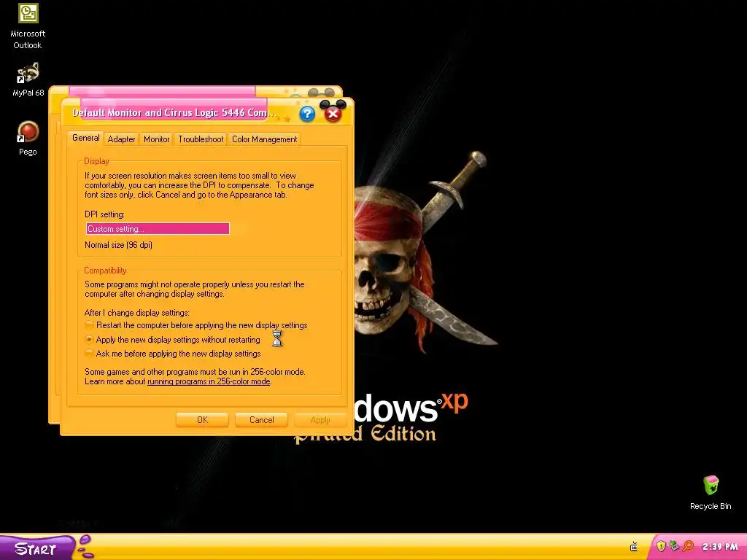Click the blue question-mark help button

[307, 114]
